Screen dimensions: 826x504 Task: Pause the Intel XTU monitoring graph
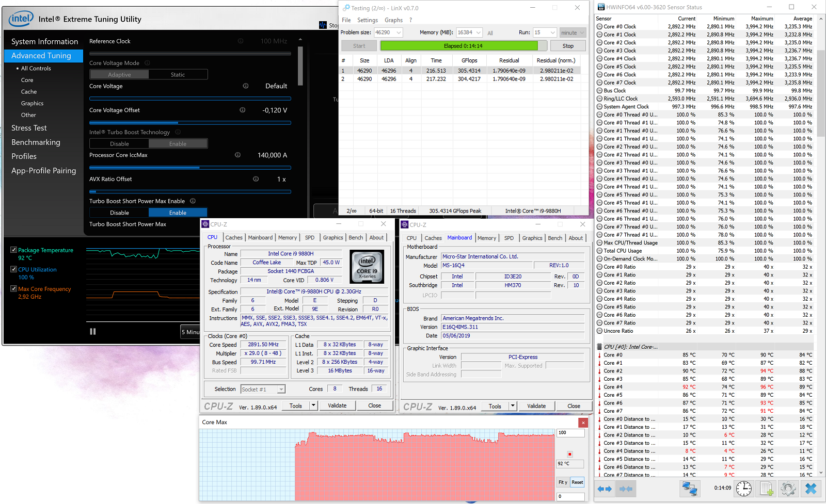click(93, 332)
